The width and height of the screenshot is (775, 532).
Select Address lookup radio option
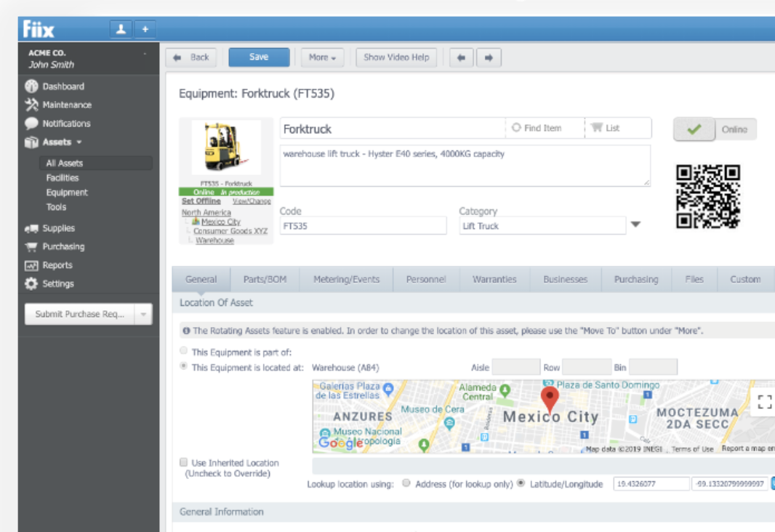coord(406,483)
